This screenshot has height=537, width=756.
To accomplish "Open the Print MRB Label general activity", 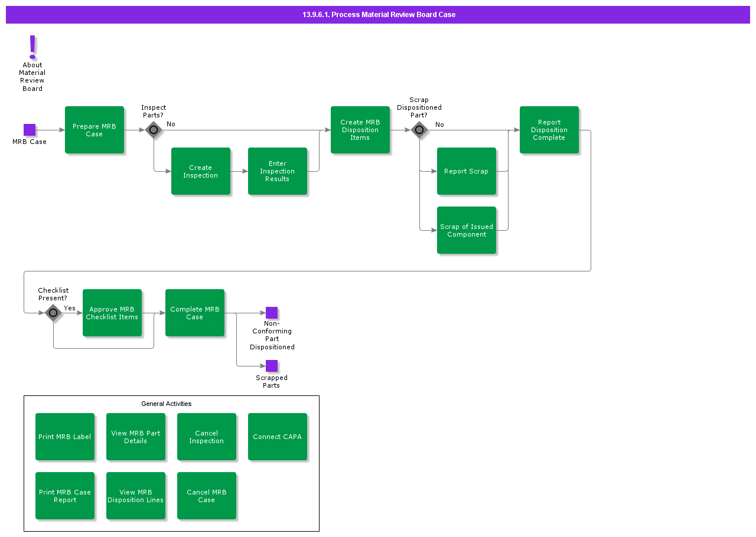I will (65, 437).
